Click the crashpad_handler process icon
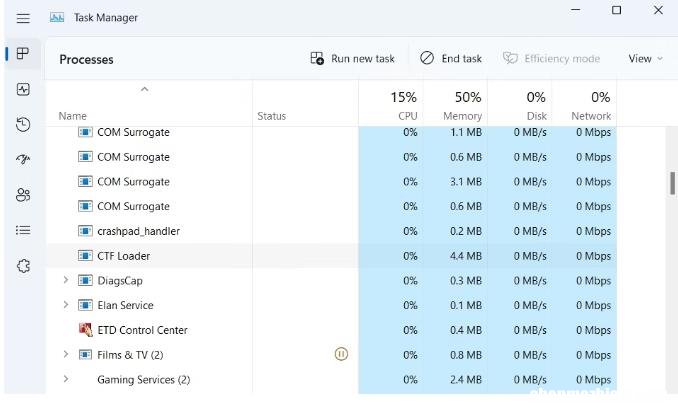The image size is (678, 411). [x=85, y=231]
